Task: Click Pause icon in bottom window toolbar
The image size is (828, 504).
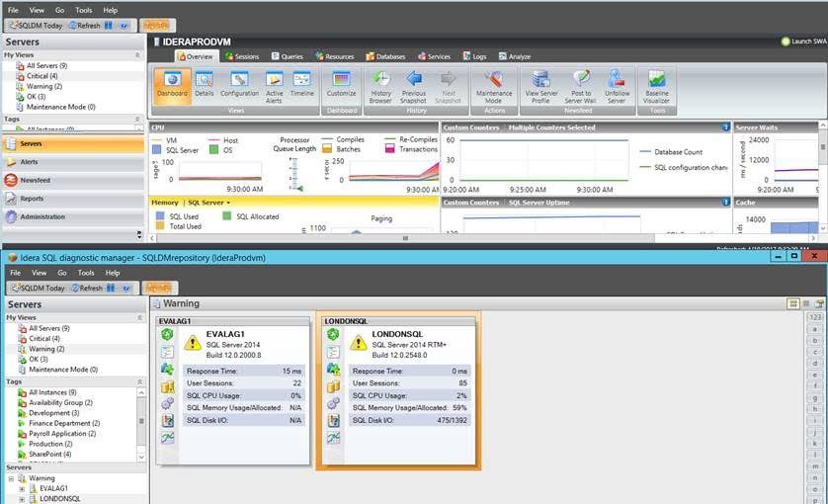Action: coord(111,288)
